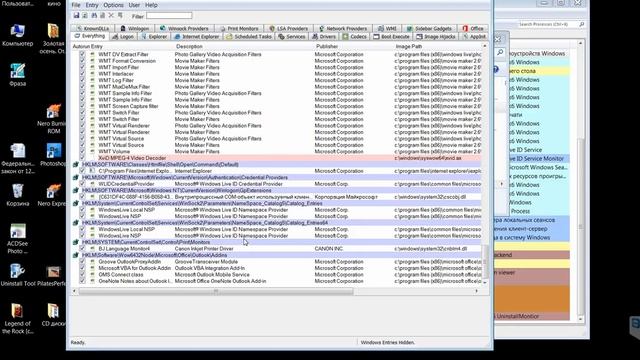Uncheck Groove OutlookProxyAddin entry
Screen dimensions: 640x360
pos(82,262)
